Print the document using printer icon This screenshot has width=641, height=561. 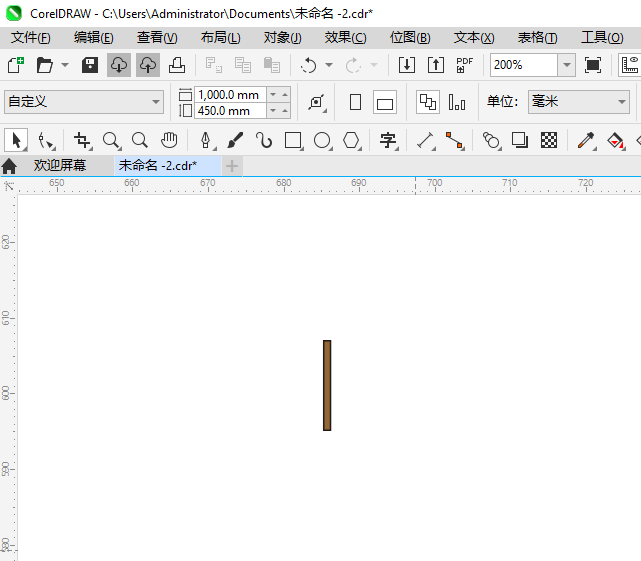(177, 65)
